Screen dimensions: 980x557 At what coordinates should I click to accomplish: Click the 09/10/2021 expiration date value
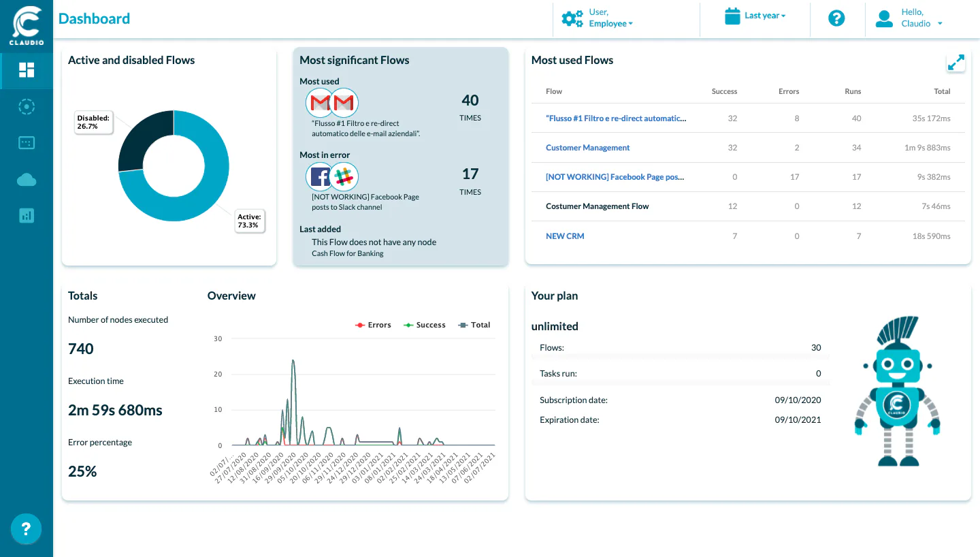[x=798, y=420]
